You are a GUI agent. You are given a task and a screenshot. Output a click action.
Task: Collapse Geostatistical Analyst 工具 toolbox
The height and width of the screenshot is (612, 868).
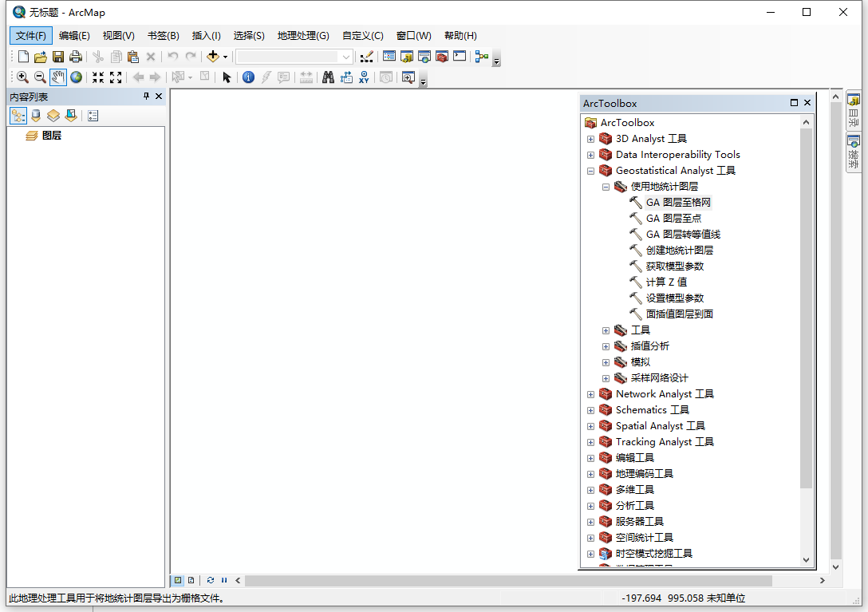(590, 171)
